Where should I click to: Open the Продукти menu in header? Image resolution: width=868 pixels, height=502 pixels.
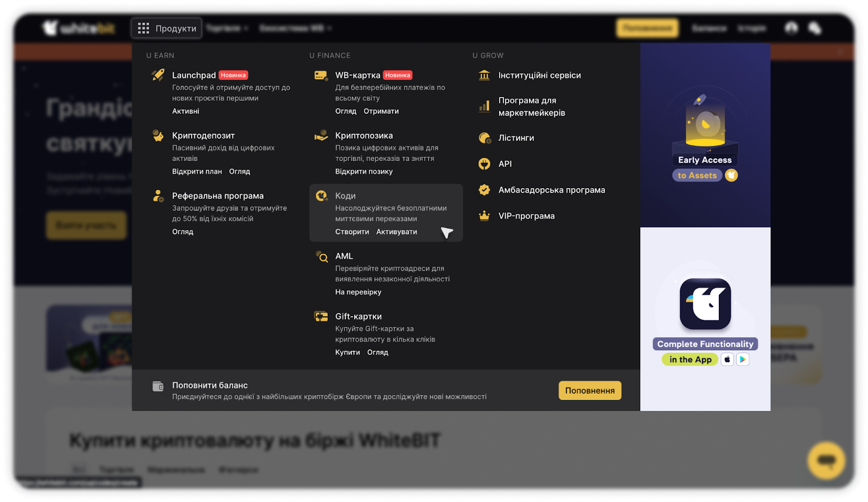pyautogui.click(x=167, y=28)
